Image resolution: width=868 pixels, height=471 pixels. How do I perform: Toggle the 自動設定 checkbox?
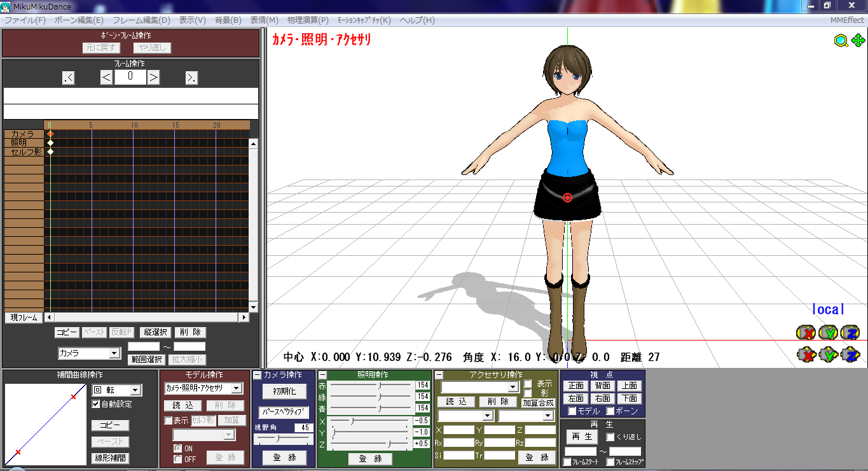[96, 404]
